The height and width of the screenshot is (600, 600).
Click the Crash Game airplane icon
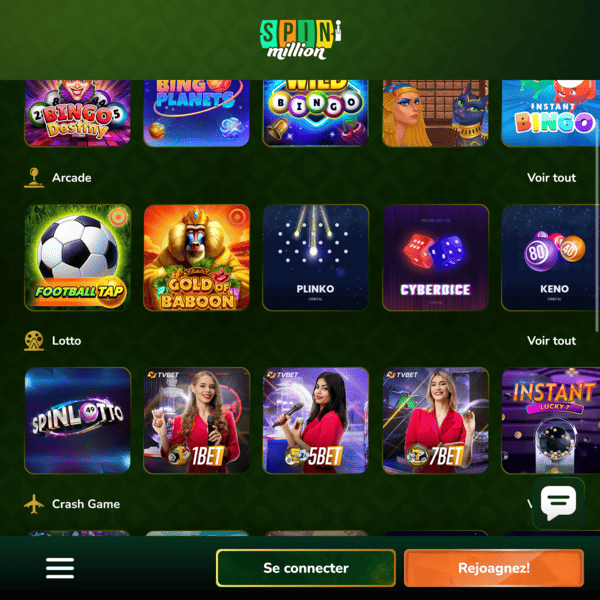click(x=34, y=504)
